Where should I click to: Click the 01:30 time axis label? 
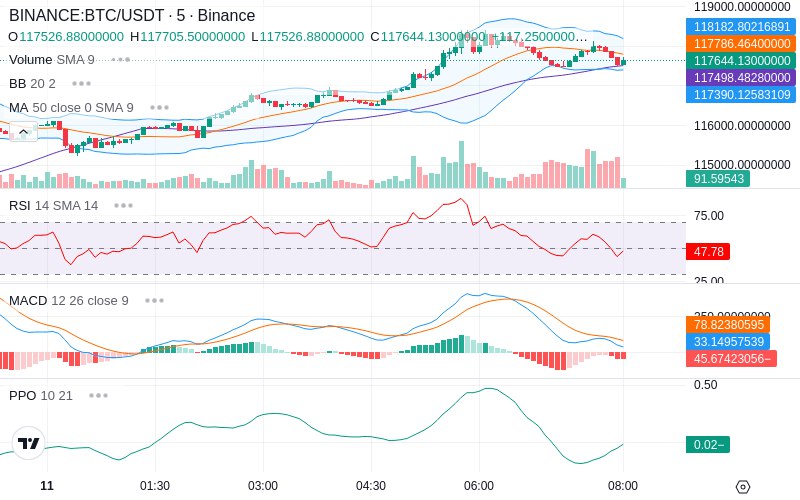[x=155, y=486]
